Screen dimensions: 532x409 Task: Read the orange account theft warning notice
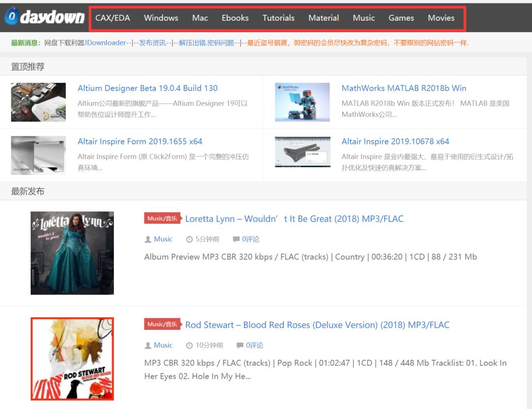point(358,43)
